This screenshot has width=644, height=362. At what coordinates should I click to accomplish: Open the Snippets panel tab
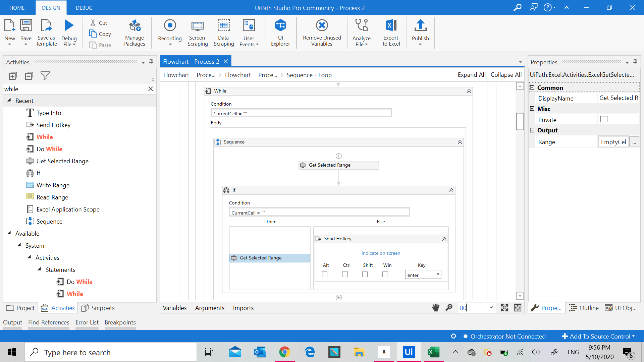(98, 308)
